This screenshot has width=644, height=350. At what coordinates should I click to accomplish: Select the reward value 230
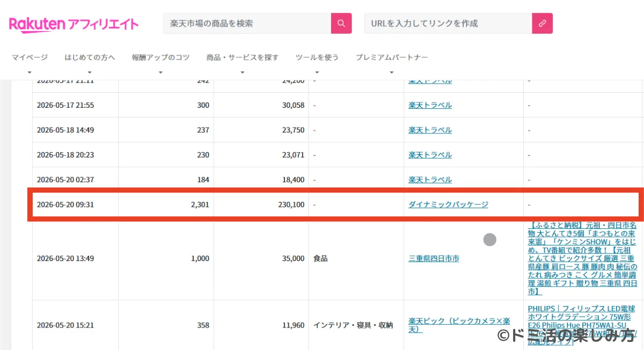pos(203,155)
